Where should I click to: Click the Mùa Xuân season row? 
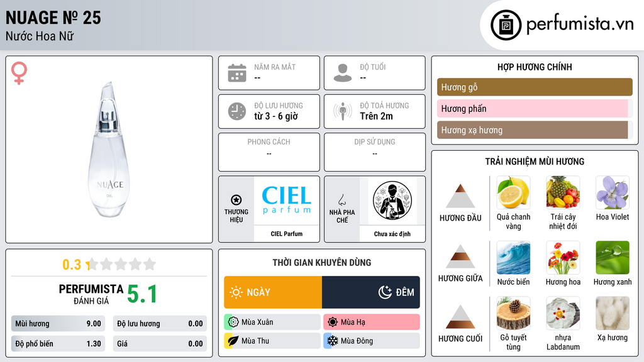[272, 322]
